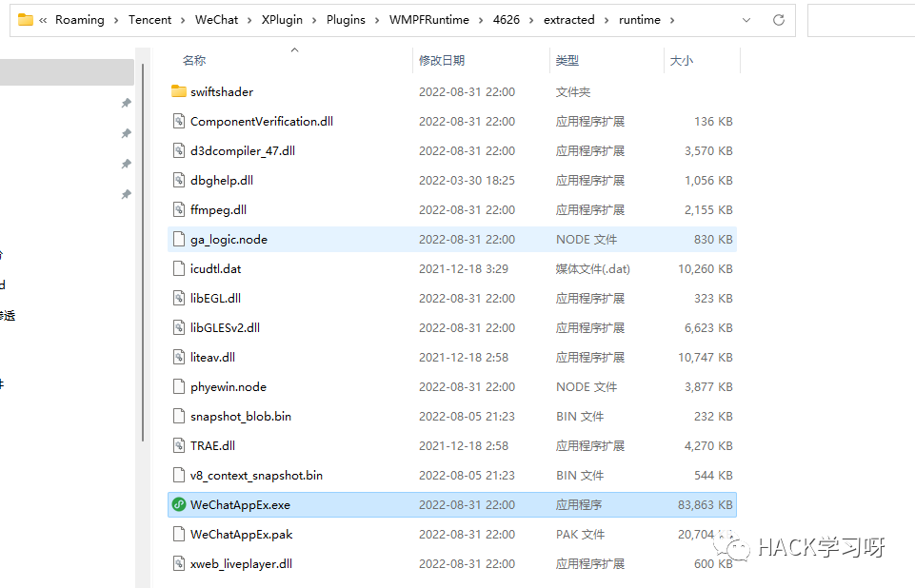Click the snapshot_blob.bin file icon
The image size is (915, 588).
tap(179, 416)
